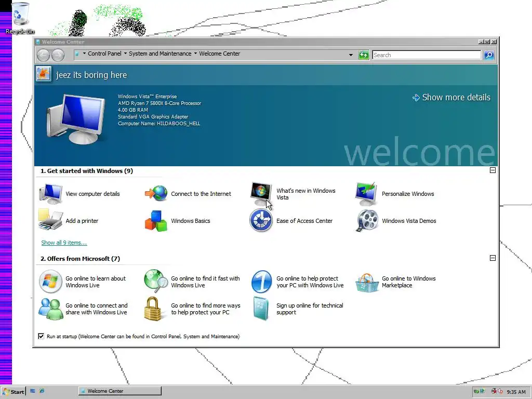Open the Sign up online for technical support icon
The image size is (532, 399).
[x=261, y=309]
